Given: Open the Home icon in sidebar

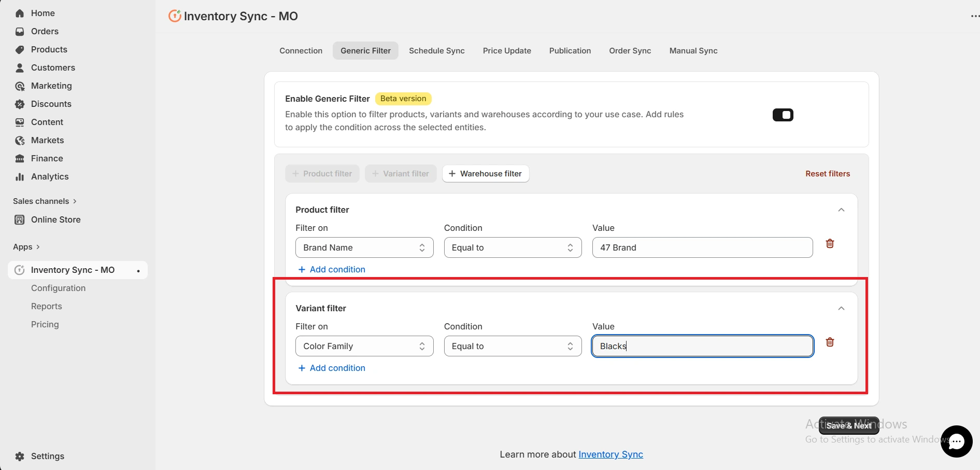Looking at the screenshot, I should click(x=19, y=13).
